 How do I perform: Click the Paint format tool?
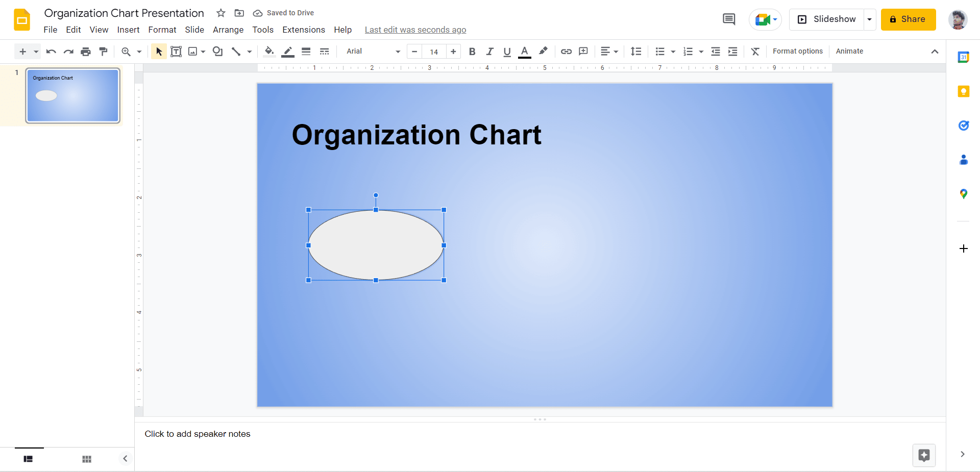(103, 51)
